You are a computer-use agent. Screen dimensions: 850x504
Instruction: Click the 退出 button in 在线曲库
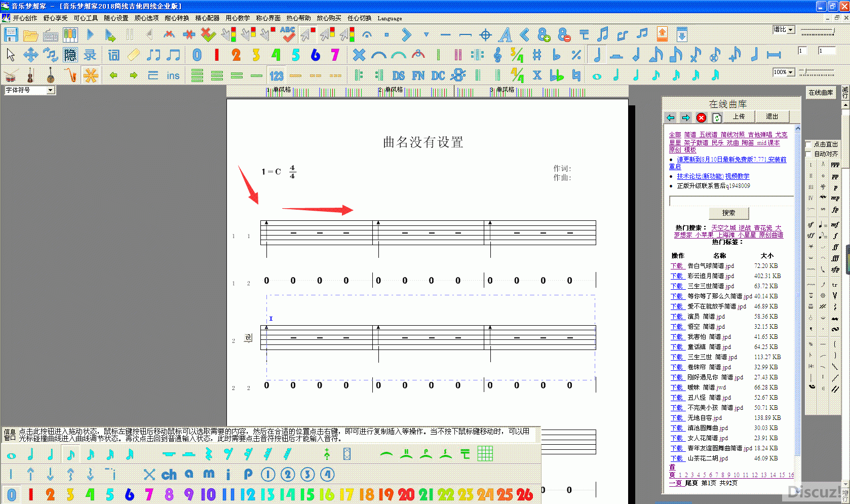coord(772,117)
